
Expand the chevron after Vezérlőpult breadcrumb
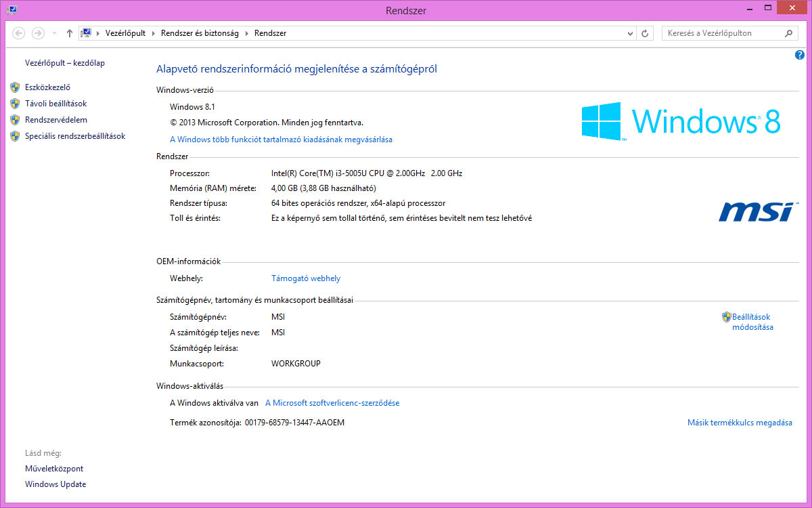[153, 33]
